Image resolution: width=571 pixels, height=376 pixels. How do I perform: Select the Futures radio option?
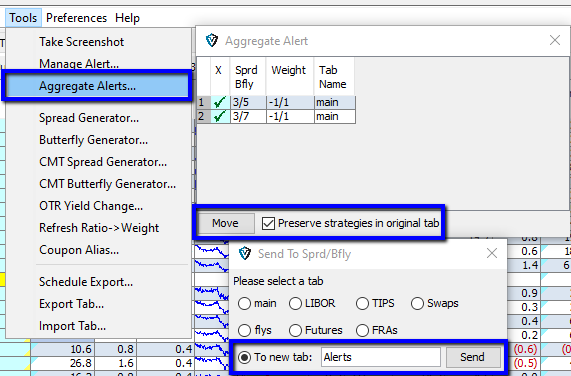(295, 331)
